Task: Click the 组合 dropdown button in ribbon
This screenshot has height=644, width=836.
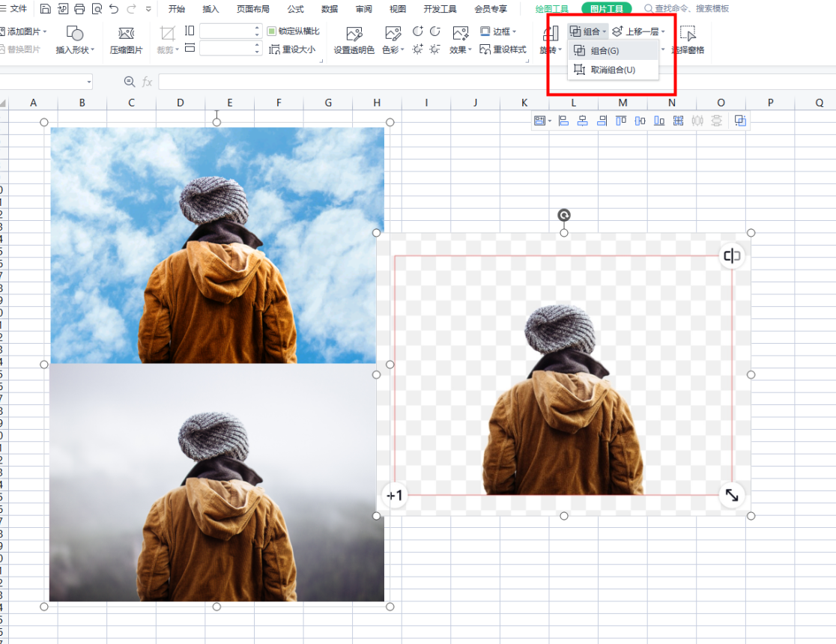Action: coord(587,31)
